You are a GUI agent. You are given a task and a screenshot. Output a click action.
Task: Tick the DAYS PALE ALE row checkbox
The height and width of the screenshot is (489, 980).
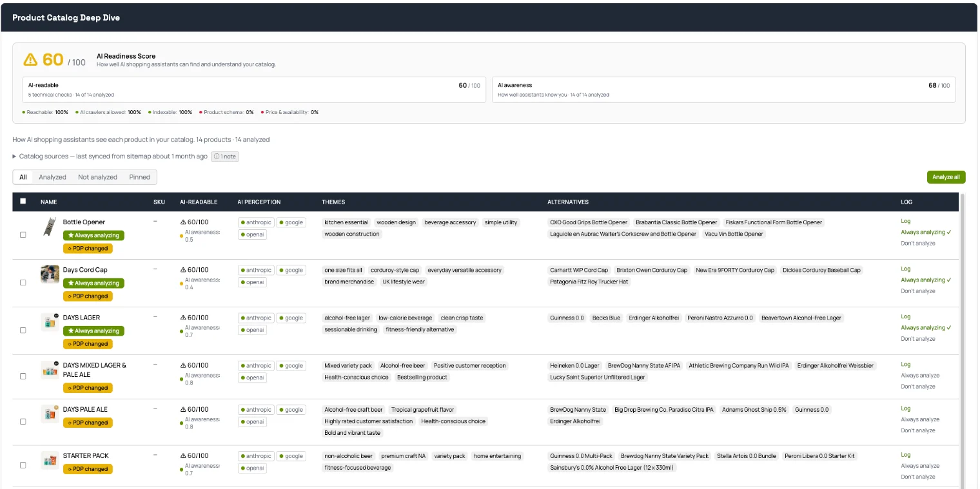(x=23, y=421)
